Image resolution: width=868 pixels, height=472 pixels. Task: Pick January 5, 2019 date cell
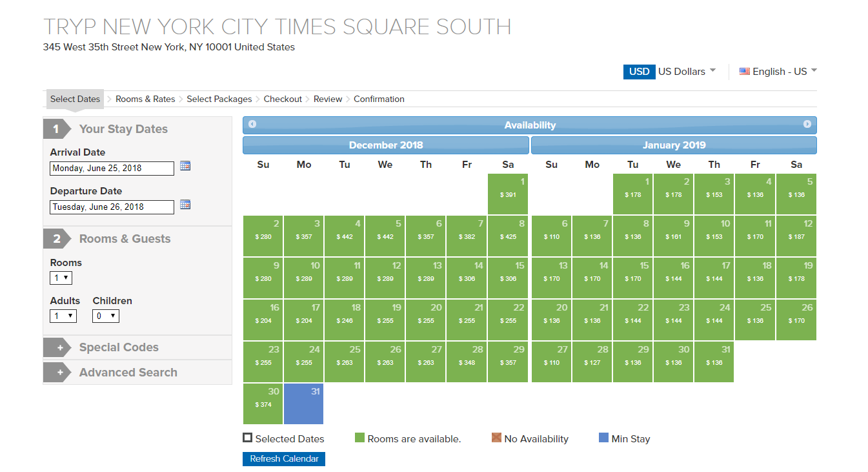[796, 194]
